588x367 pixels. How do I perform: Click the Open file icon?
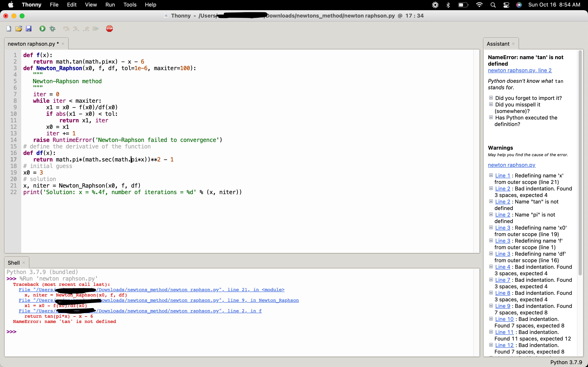(x=19, y=28)
